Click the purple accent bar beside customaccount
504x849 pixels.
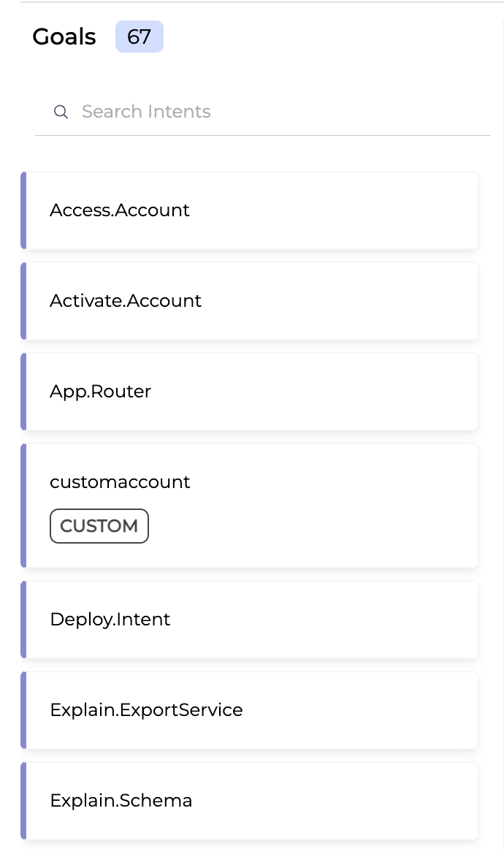(24, 506)
